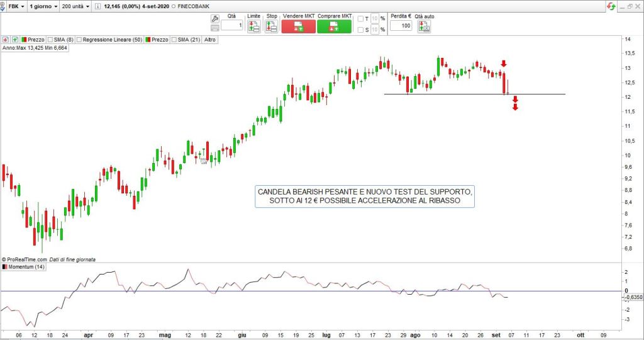
Task: Click the info icon beside 200 unità
Action: tap(98, 6)
